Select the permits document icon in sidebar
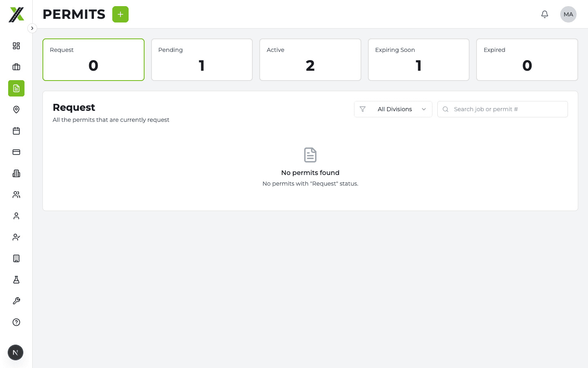 (16, 88)
